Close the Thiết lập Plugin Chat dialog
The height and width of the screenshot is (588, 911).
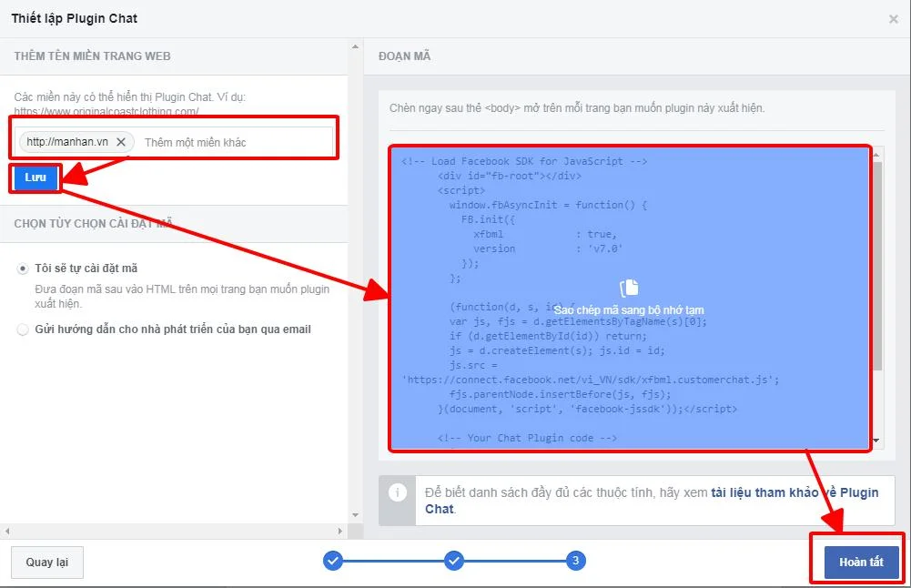tap(893, 19)
